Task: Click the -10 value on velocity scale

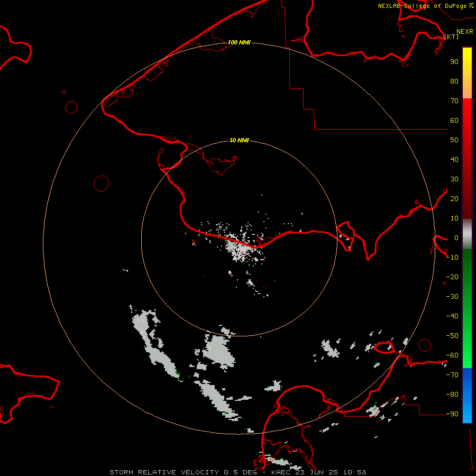Action: [x=452, y=258]
